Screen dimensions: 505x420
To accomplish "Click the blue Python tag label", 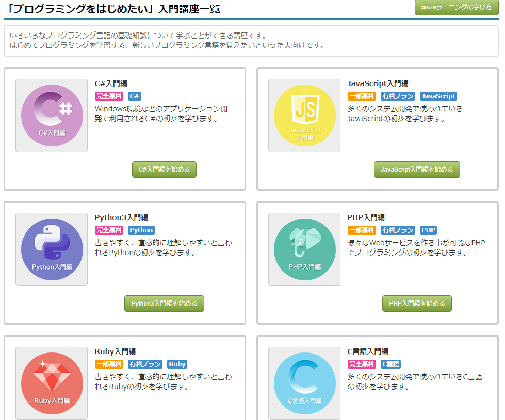I will (x=141, y=230).
